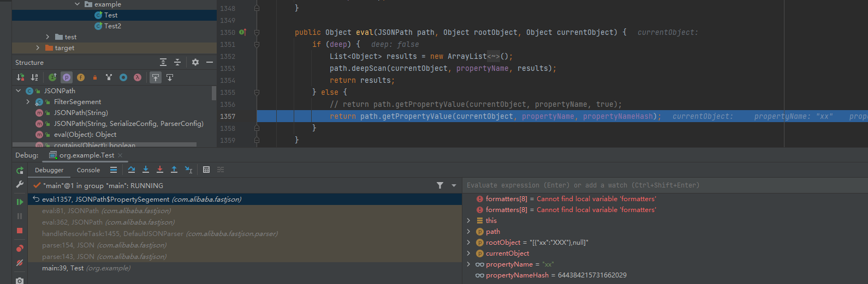Select eval(Object): Object in Structure

85,135
